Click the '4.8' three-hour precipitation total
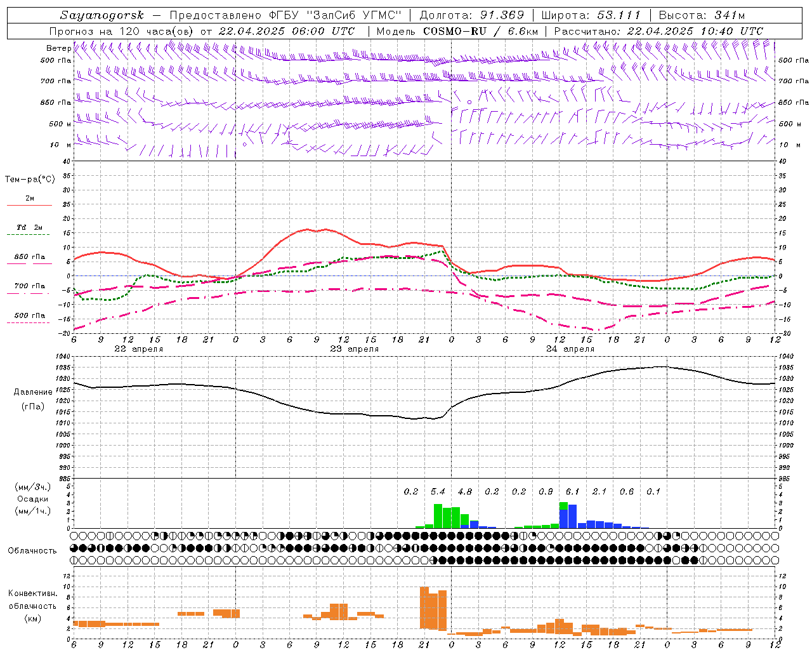This screenshot has height=650, width=812. (465, 492)
